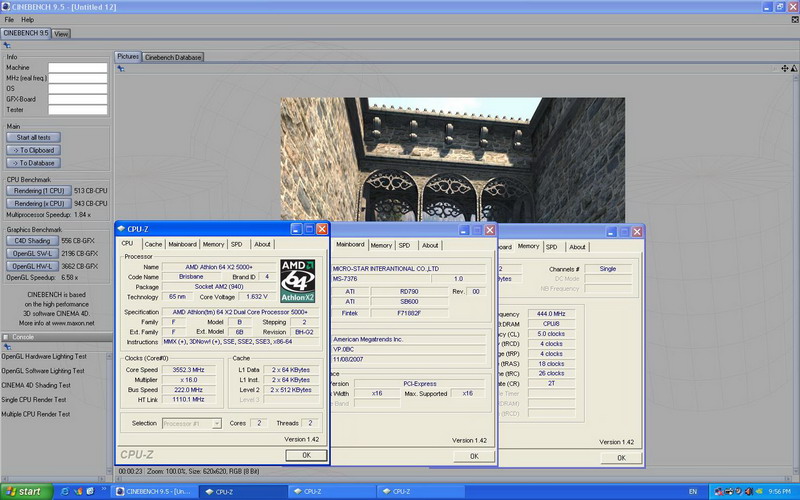This screenshot has height=500, width=800.
Task: Select the Cache tab in CPU-Z
Action: click(x=153, y=244)
